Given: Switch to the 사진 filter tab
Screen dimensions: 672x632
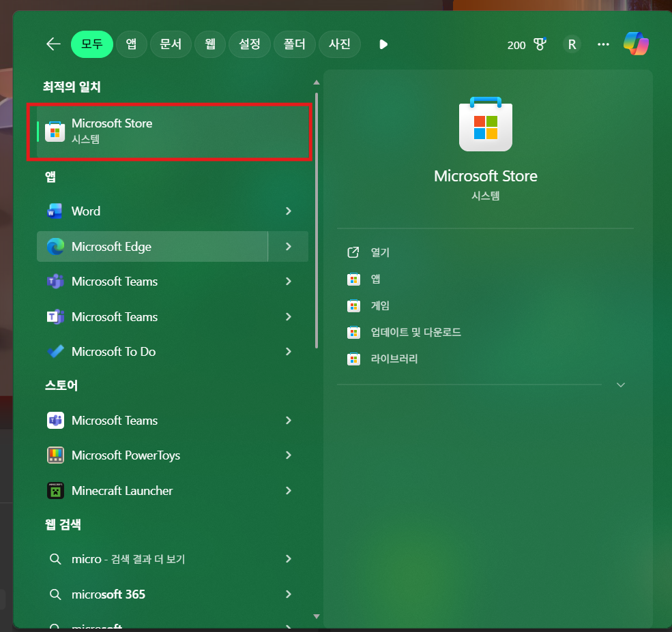Looking at the screenshot, I should 340,44.
